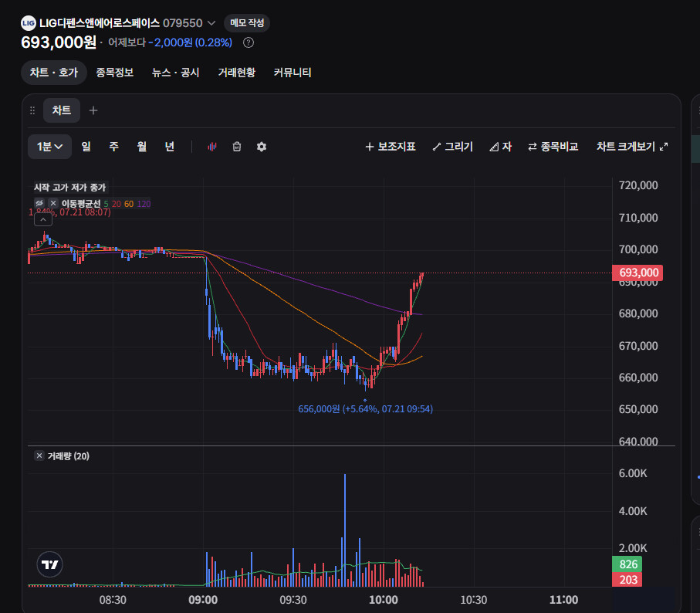Click the help question mark icon
This screenshot has height=613, width=700.
point(249,42)
